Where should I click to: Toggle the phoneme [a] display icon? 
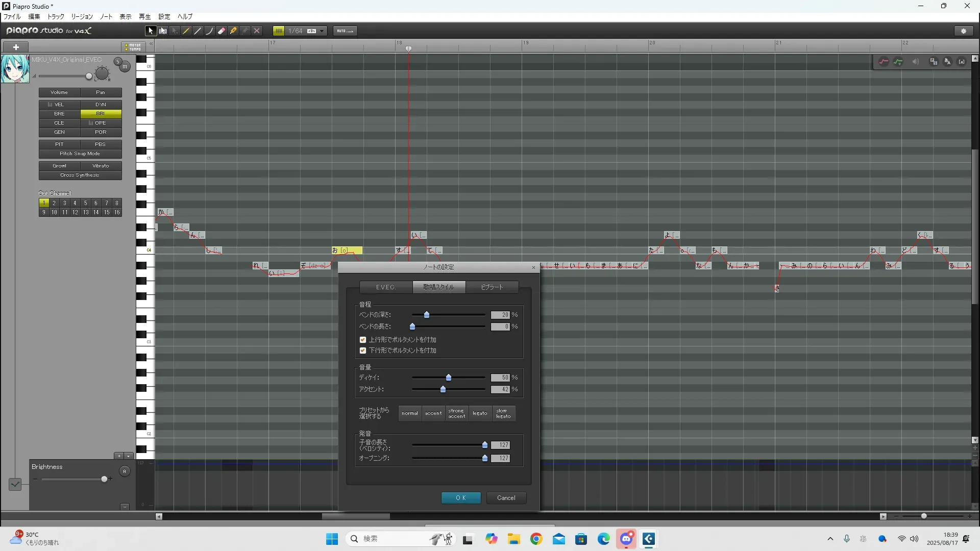click(x=962, y=62)
